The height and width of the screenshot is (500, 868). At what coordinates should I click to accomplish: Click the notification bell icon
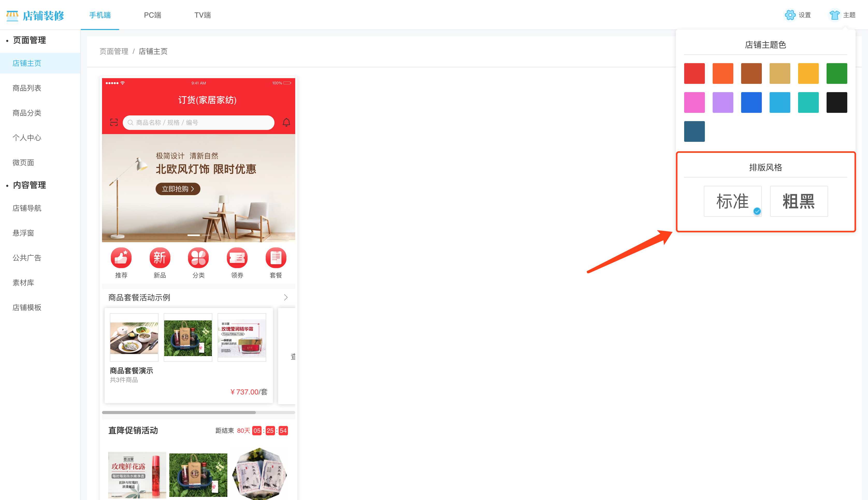tap(286, 122)
